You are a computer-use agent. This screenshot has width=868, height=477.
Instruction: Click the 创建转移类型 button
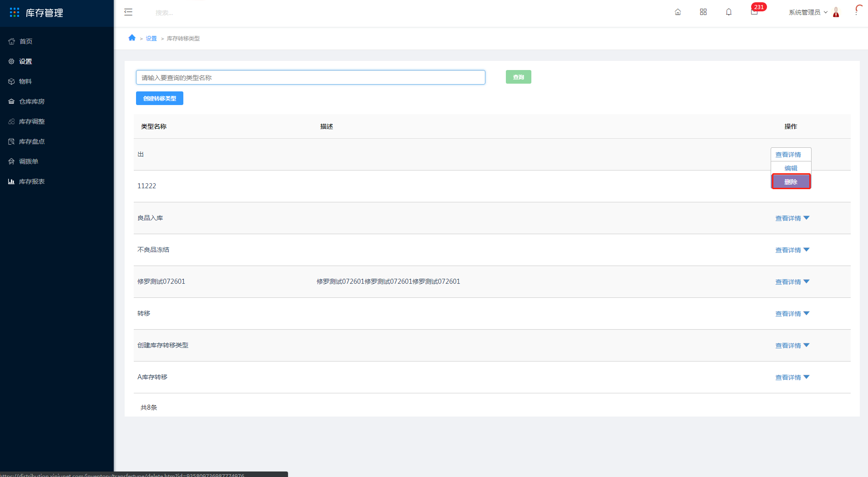160,98
